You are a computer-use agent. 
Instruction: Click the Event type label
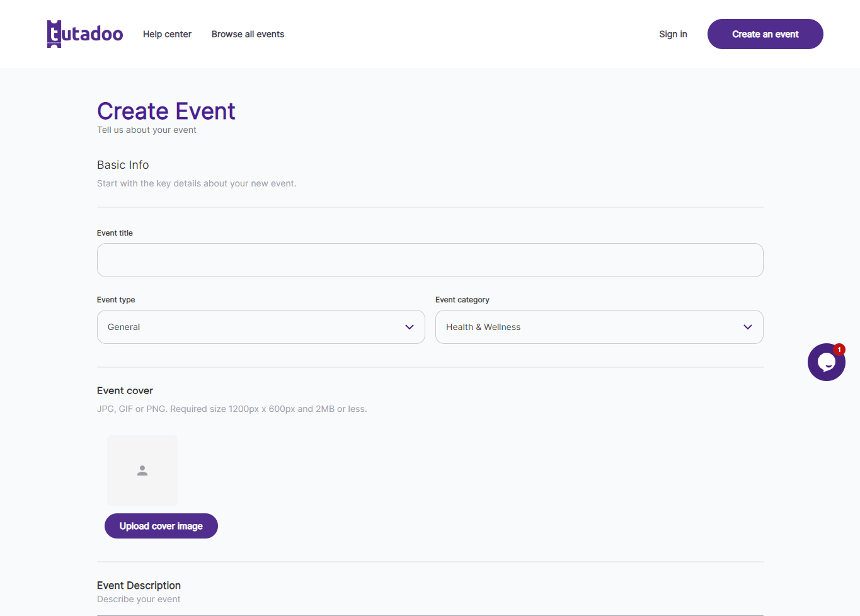click(116, 300)
